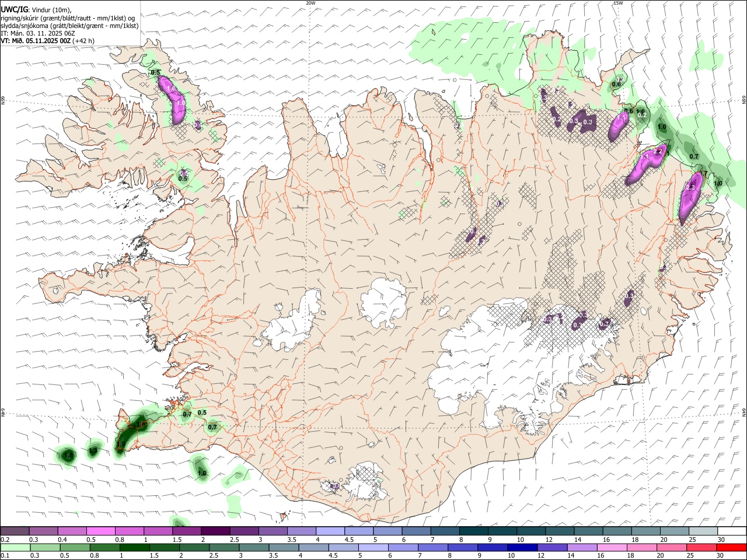Click the 15W longitude label
This screenshot has width=747, height=560.
pyautogui.click(x=618, y=3)
